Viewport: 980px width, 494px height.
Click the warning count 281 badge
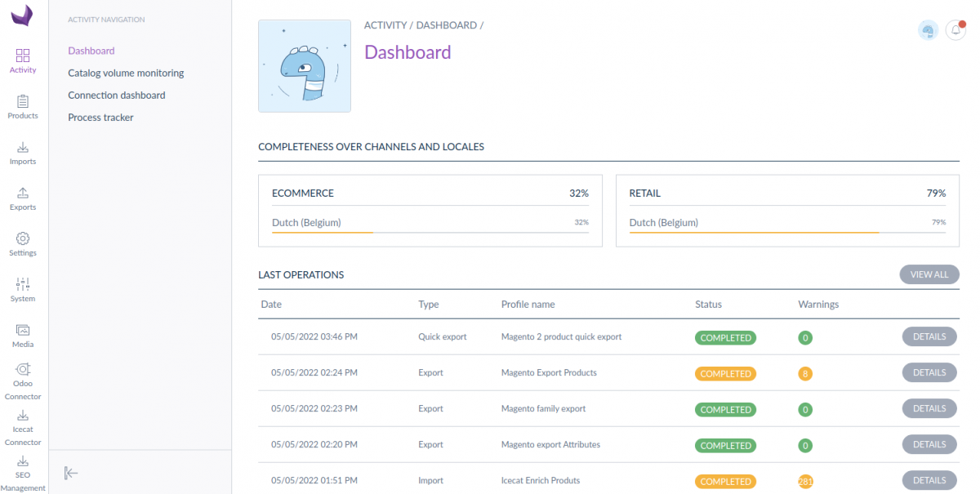[x=806, y=482]
